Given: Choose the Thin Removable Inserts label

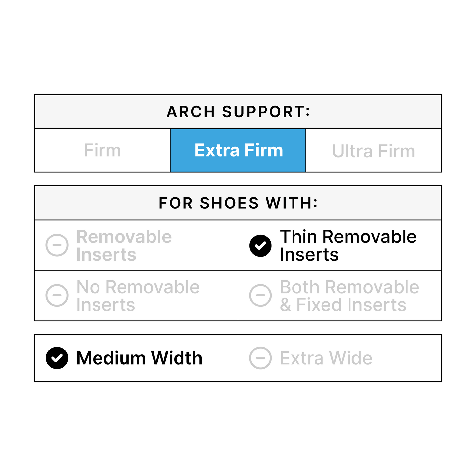Looking at the screenshot, I should pos(348,245).
